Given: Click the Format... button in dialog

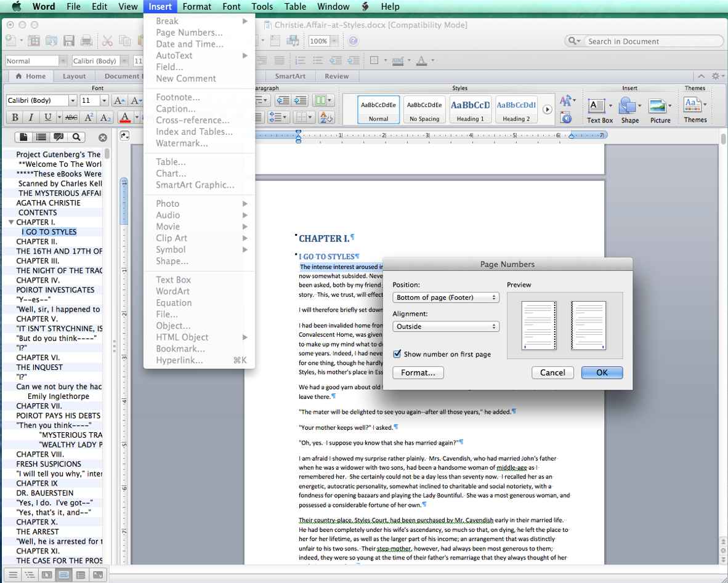Looking at the screenshot, I should 418,372.
